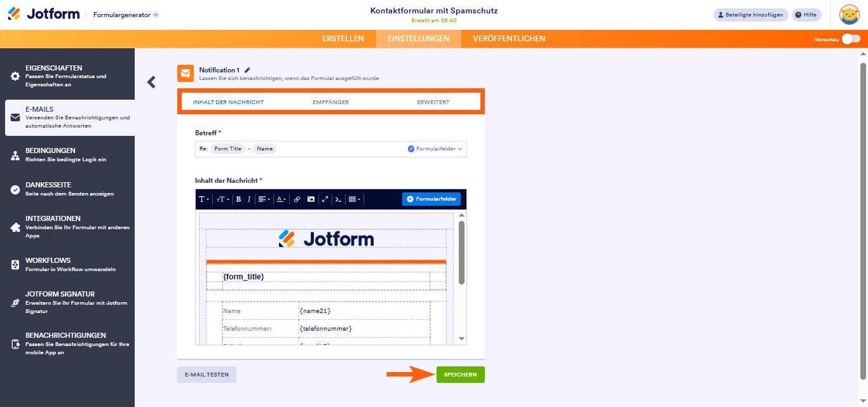Open the table insert dropdown
868x407 pixels.
355,199
